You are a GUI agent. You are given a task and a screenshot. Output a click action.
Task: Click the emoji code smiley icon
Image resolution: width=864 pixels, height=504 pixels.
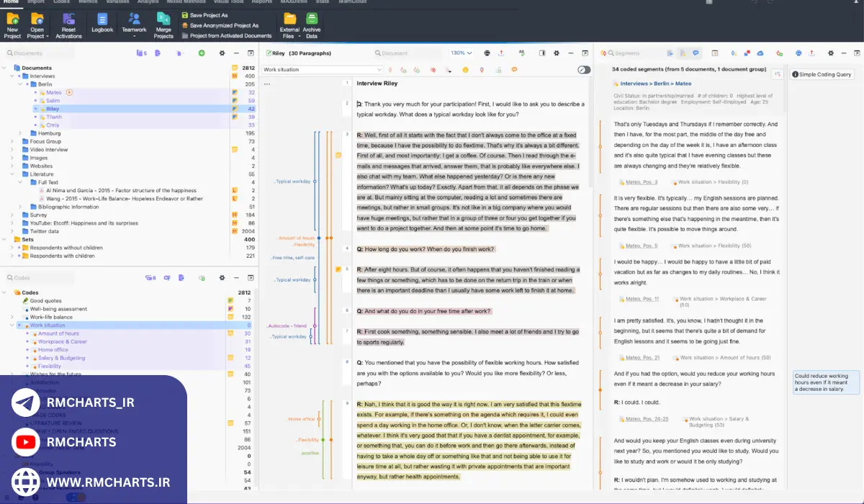pyautogui.click(x=465, y=70)
